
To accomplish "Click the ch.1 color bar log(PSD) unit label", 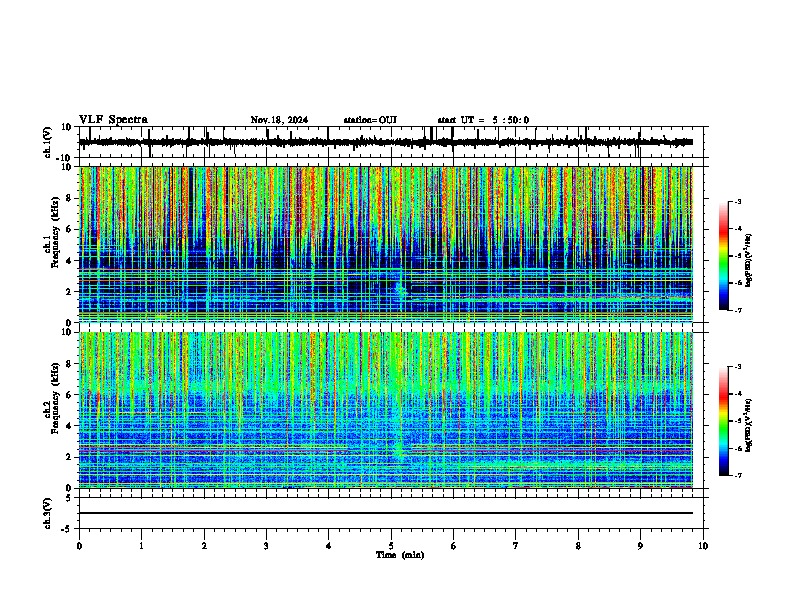I will (749, 261).
